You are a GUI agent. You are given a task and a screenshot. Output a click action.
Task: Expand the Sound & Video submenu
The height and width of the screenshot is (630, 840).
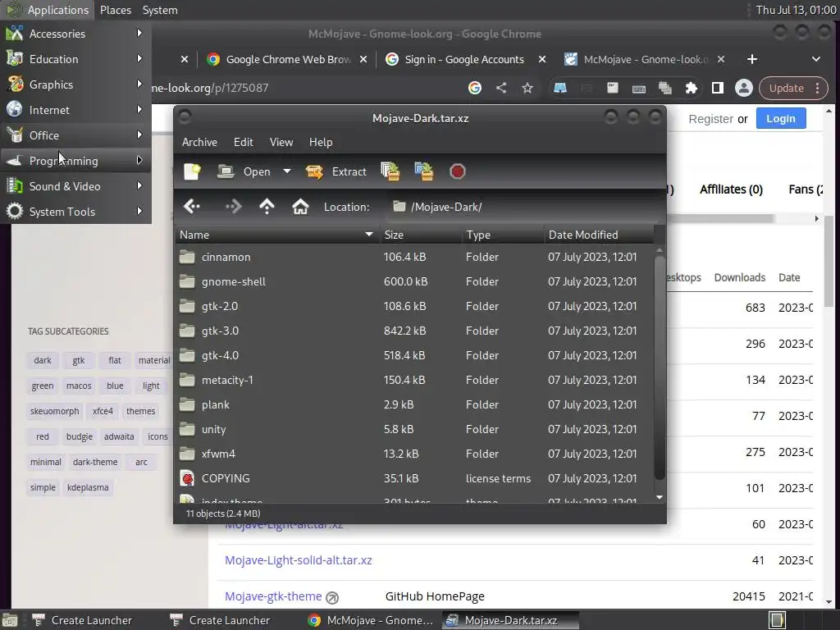pos(75,186)
